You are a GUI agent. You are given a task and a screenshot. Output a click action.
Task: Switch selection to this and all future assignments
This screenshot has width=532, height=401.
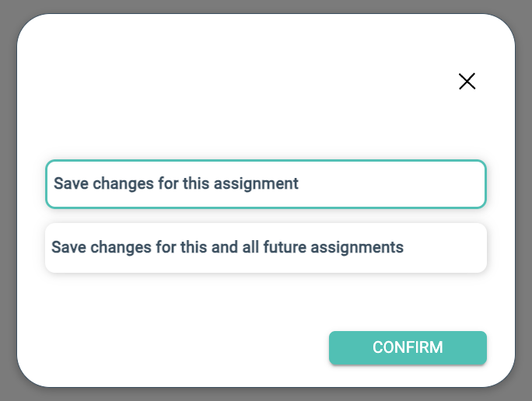[x=265, y=248]
